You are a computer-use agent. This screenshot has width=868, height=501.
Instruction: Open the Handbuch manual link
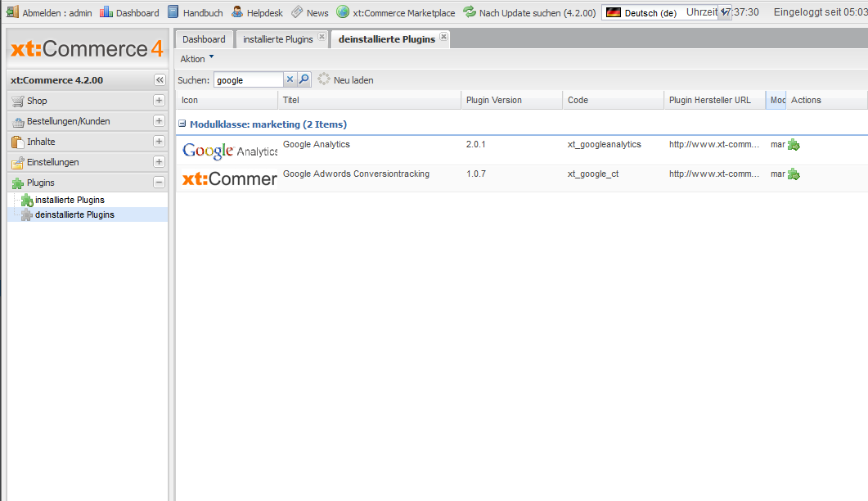196,12
